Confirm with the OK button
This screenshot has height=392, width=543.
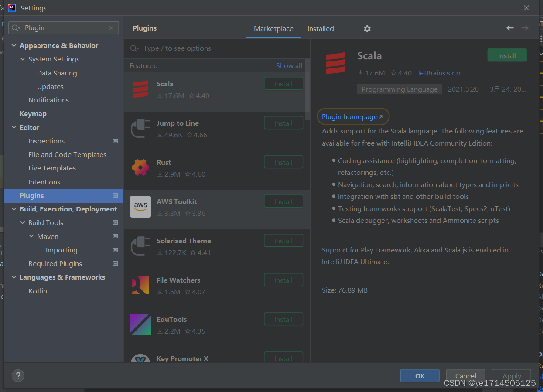point(420,376)
